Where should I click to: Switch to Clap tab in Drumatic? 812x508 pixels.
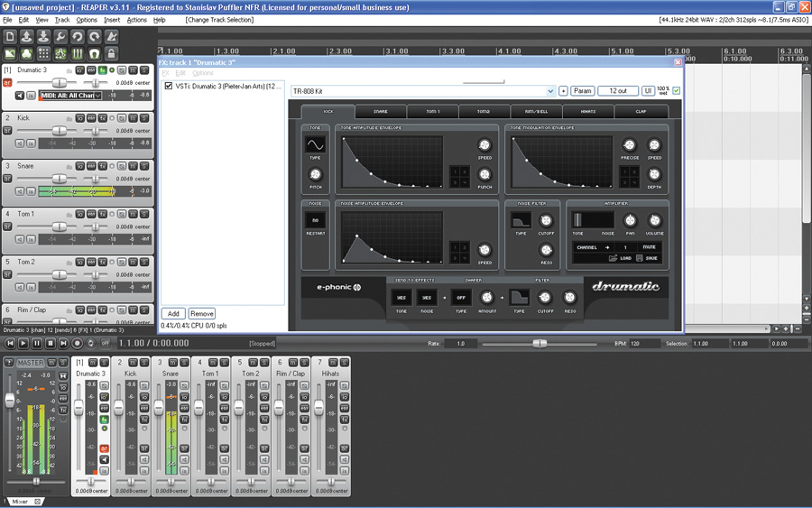(x=641, y=111)
